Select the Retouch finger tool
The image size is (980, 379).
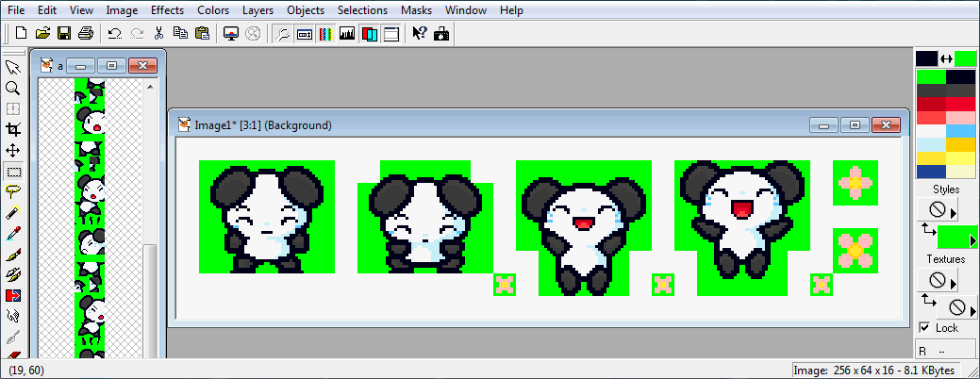coord(12,317)
